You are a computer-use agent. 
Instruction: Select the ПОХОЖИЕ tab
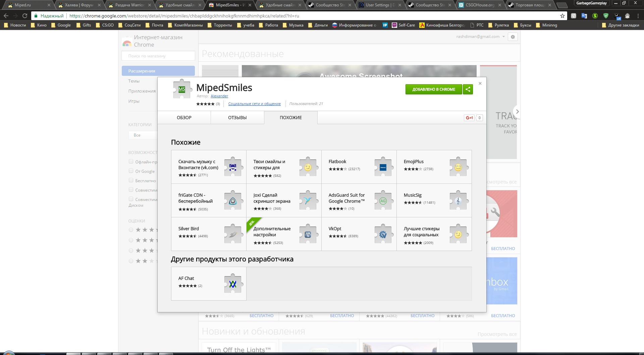pos(291,117)
